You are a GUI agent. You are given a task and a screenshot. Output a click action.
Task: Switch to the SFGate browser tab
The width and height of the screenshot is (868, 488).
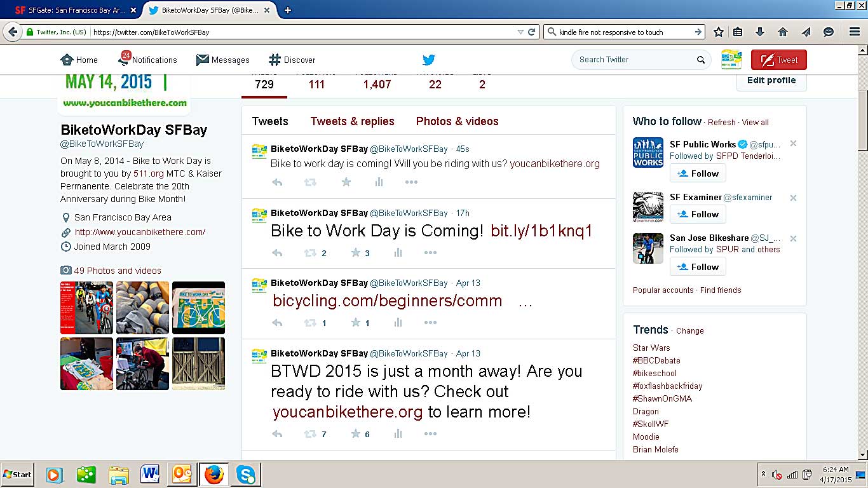click(75, 10)
